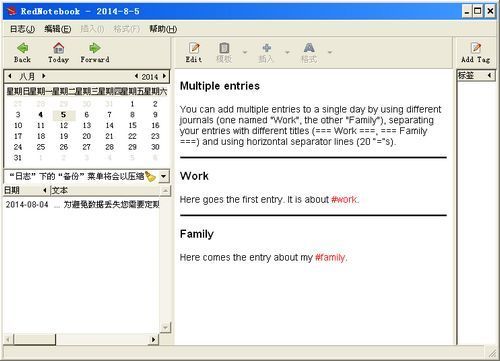Open the template clipboard icon
Viewport: 500px width, 361px height.
[x=224, y=48]
